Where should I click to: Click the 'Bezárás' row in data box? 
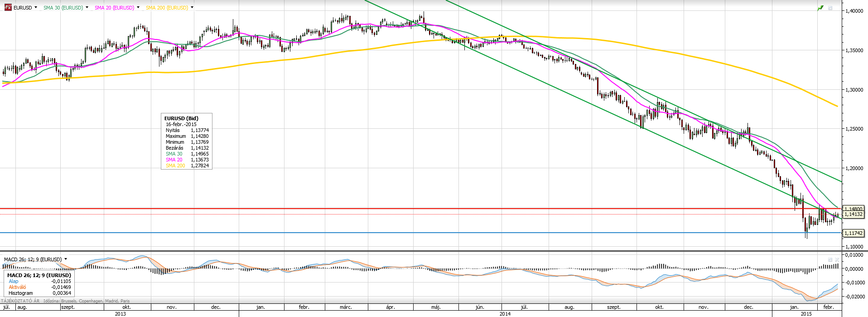pos(187,148)
